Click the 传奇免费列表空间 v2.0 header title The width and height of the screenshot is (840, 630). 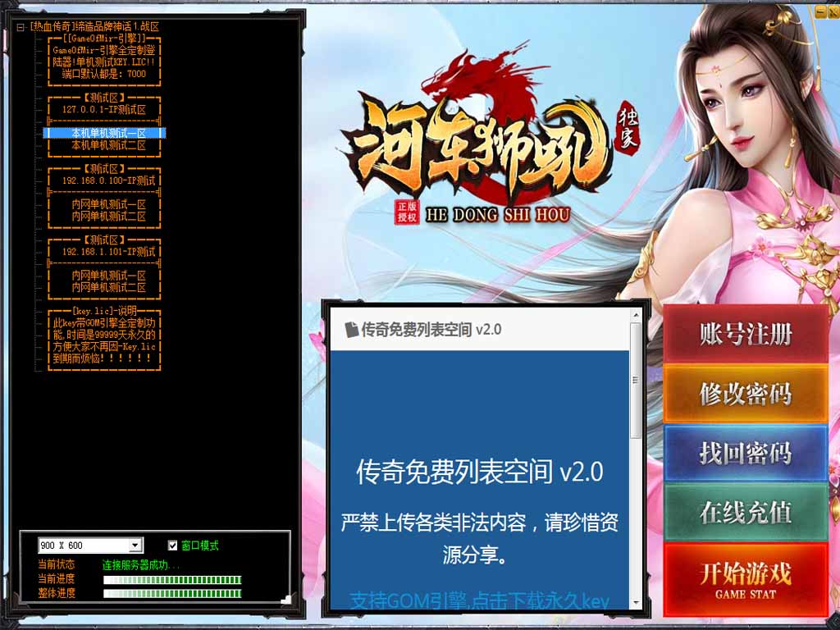pos(431,330)
